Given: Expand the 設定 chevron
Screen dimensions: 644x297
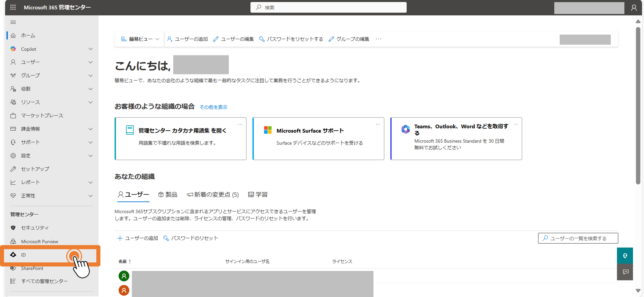Looking at the screenshot, I should tap(91, 156).
